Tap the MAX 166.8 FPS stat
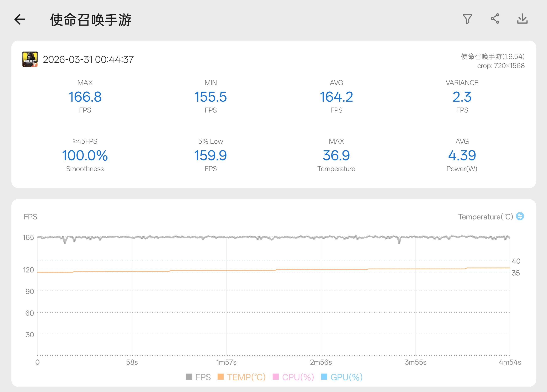This screenshot has height=392, width=547. click(x=85, y=97)
